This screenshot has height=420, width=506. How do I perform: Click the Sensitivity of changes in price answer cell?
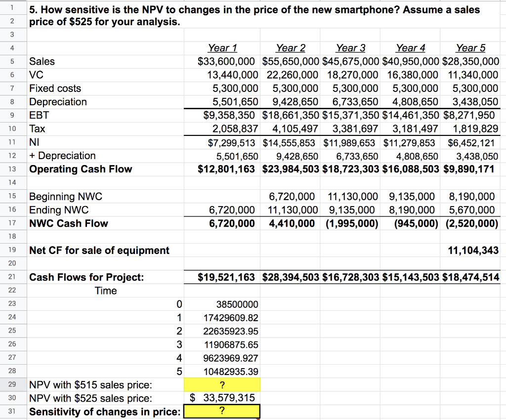click(x=221, y=411)
